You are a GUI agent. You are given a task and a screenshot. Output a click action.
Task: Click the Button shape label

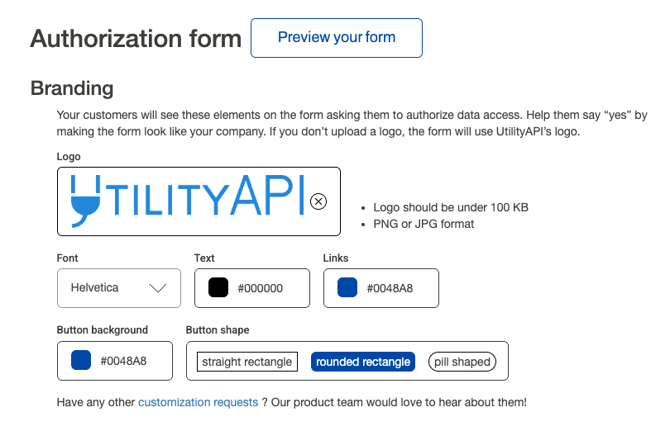pyautogui.click(x=218, y=330)
